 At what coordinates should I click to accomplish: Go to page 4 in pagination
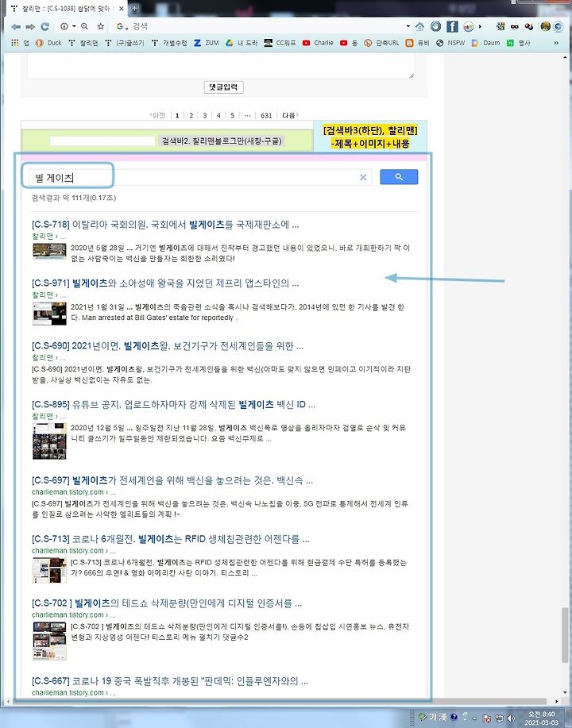pyautogui.click(x=218, y=115)
